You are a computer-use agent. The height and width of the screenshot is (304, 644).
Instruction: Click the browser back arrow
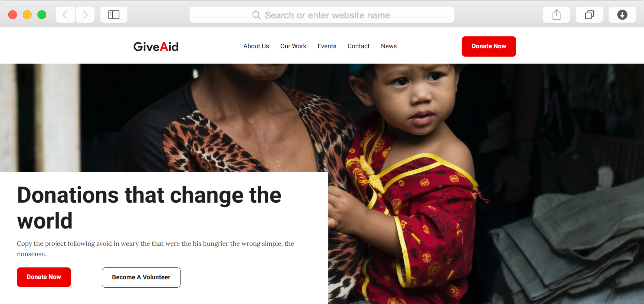[x=65, y=15]
